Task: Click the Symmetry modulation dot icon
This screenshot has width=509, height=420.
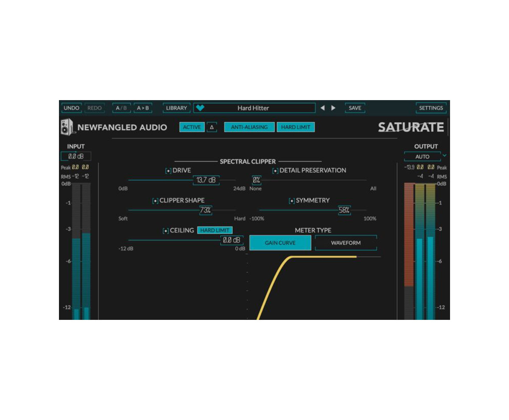Action: [291, 200]
